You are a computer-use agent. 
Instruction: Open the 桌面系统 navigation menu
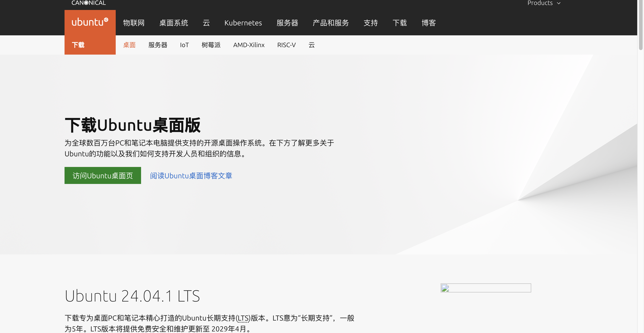click(x=174, y=23)
